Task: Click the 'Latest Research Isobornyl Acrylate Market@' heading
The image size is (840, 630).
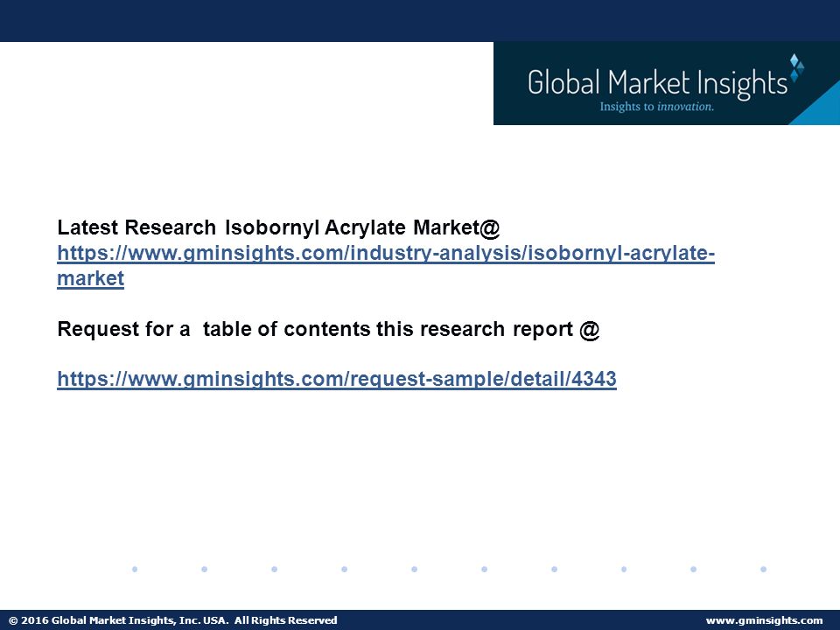Action: [x=278, y=227]
